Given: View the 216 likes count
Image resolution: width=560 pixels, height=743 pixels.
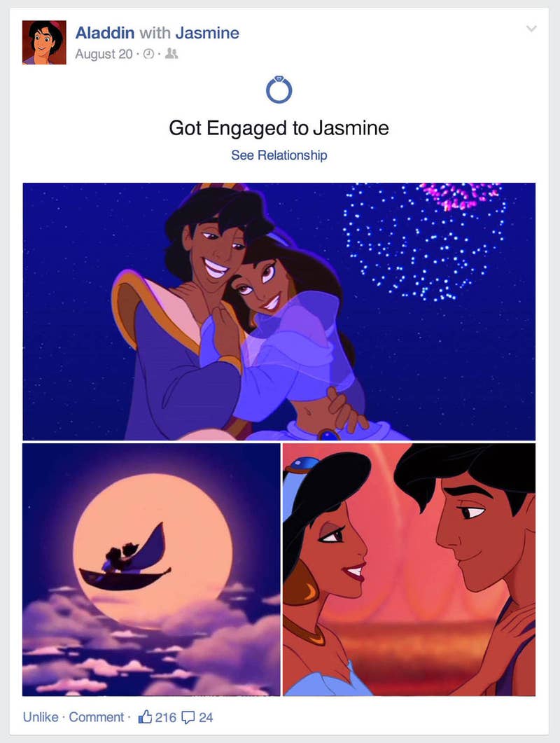Looking at the screenshot, I should [166, 717].
